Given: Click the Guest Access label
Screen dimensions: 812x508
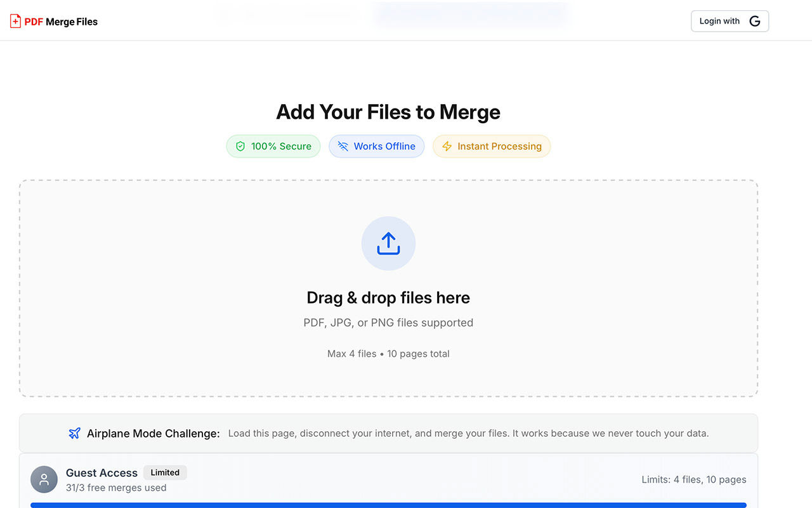Looking at the screenshot, I should point(101,472).
